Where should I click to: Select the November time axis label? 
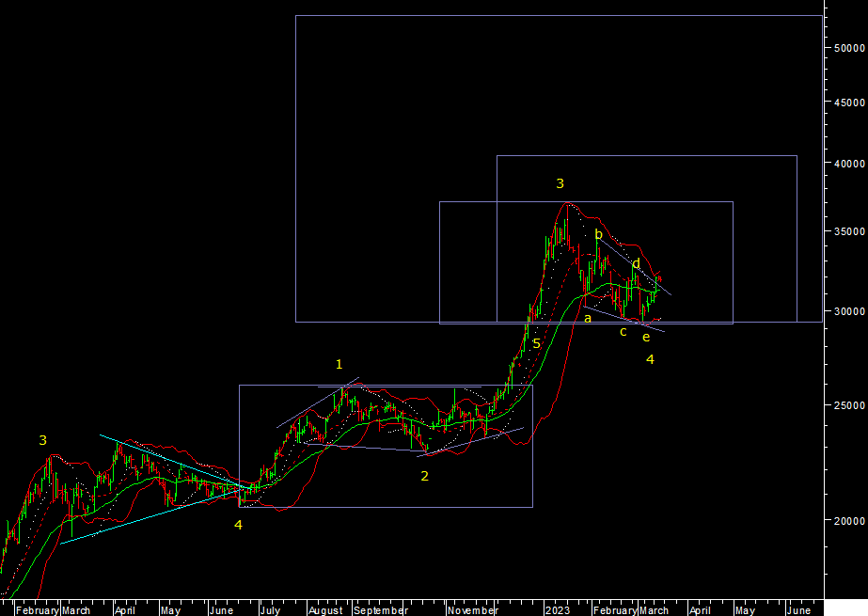[472, 610]
